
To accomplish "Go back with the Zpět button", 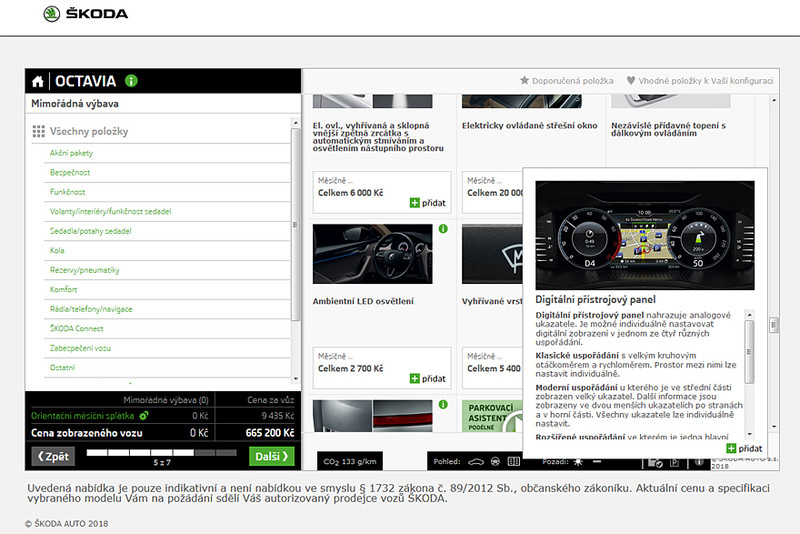I will [x=53, y=456].
